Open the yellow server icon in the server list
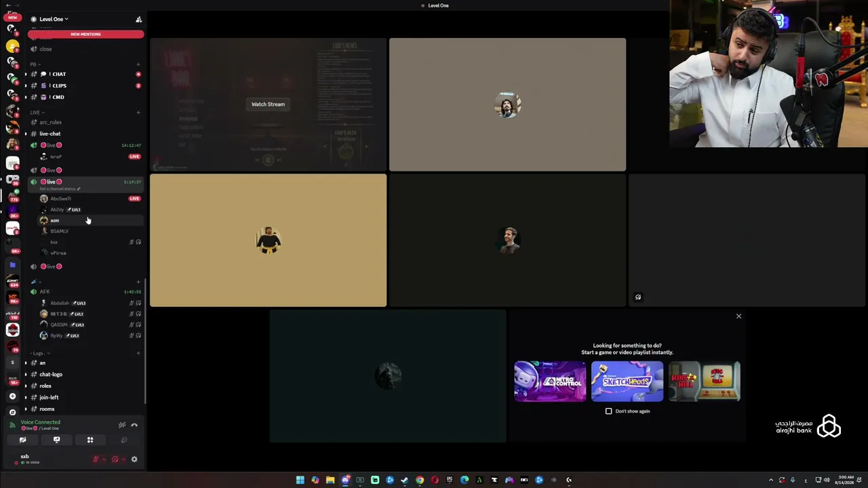This screenshot has width=868, height=488. coord(12,46)
